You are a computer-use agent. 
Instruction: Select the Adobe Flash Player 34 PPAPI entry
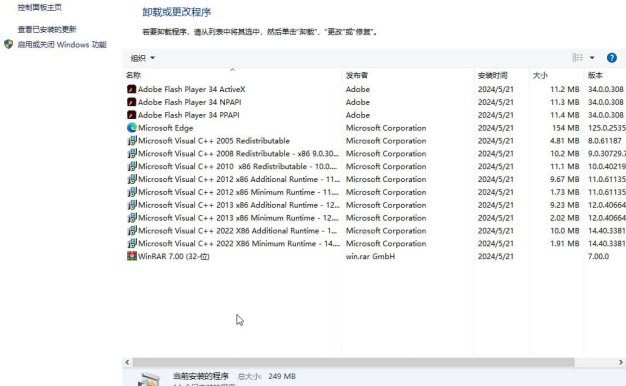[x=189, y=115]
